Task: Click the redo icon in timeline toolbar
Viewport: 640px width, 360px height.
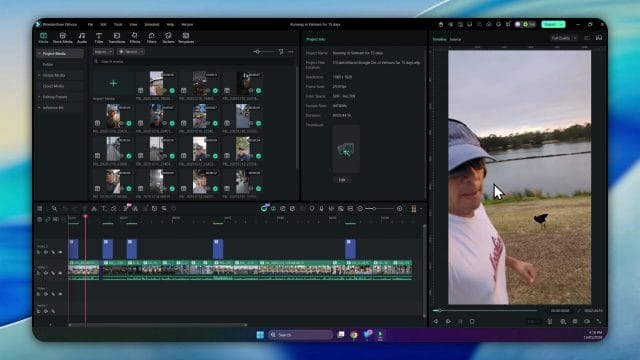Action: tap(75, 209)
